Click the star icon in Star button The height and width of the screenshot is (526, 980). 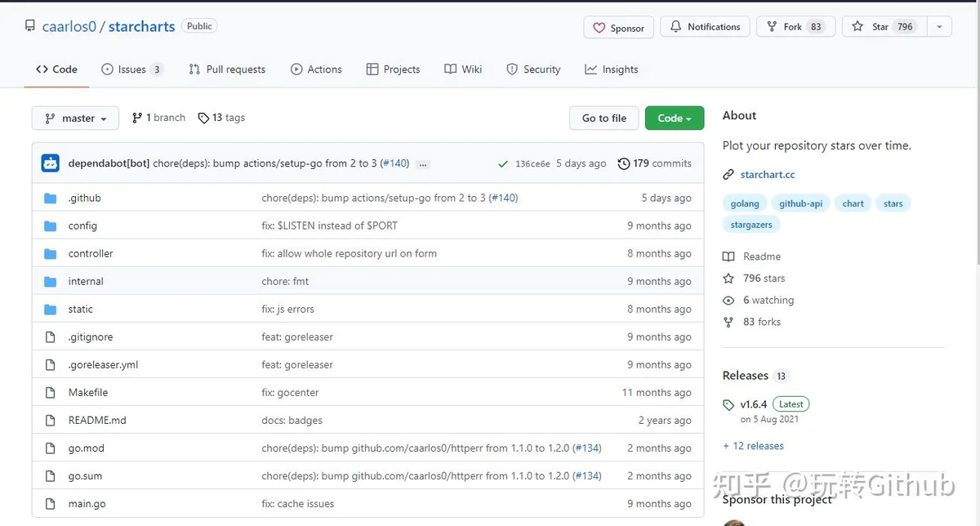point(857,27)
